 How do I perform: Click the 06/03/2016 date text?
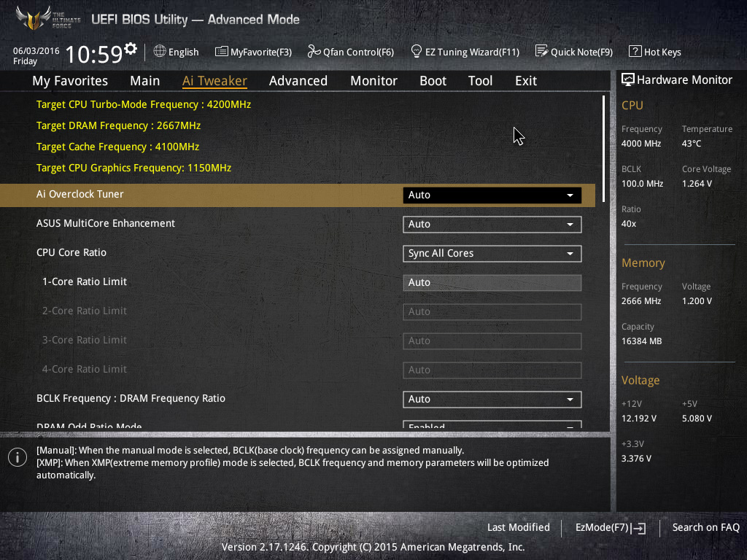tap(36, 50)
